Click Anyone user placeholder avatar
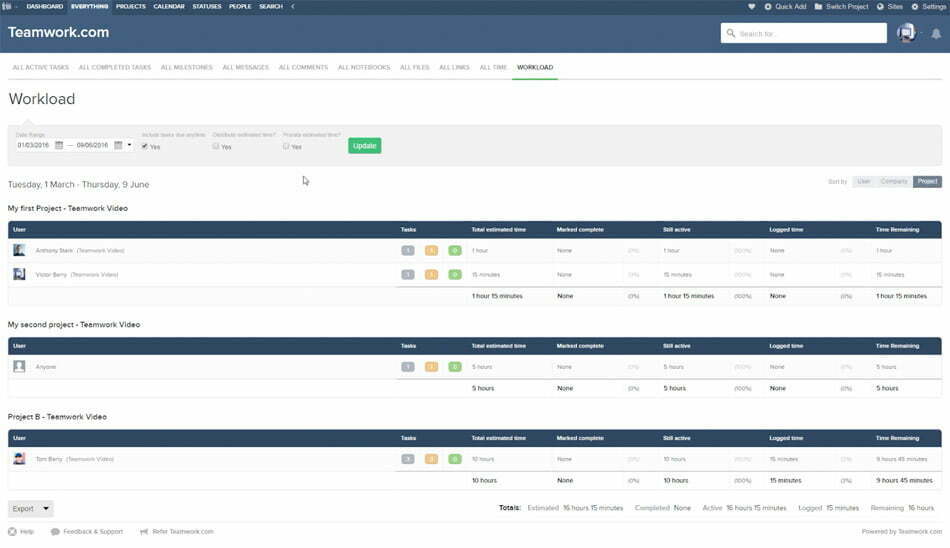950x548 pixels. tap(19, 366)
